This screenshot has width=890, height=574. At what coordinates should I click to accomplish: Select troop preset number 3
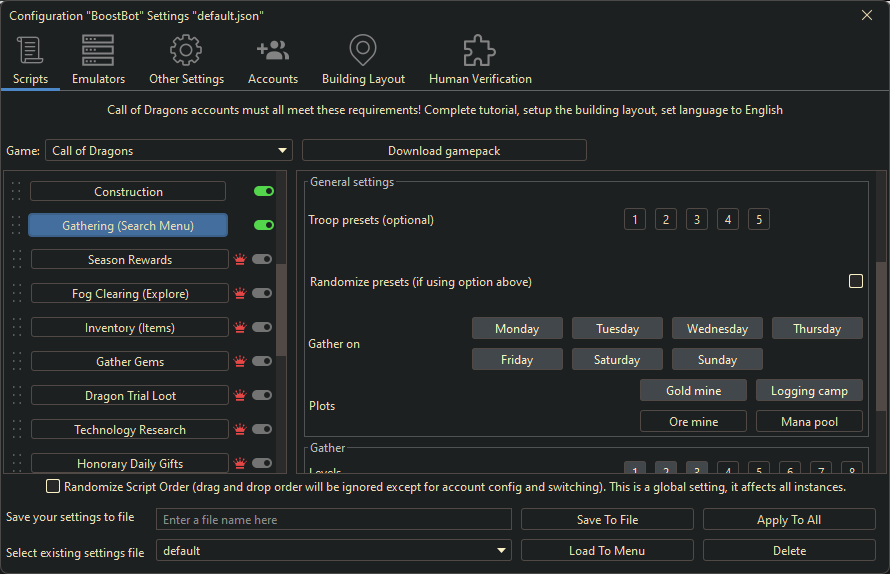tap(697, 220)
